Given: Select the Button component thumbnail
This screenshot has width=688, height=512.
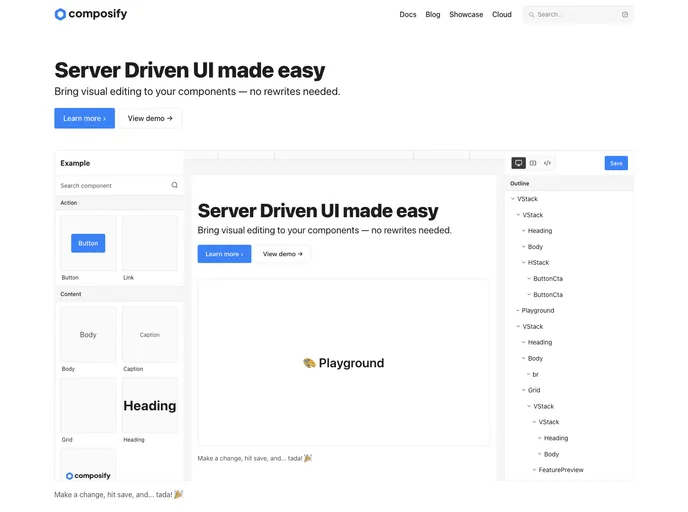Looking at the screenshot, I should point(88,243).
